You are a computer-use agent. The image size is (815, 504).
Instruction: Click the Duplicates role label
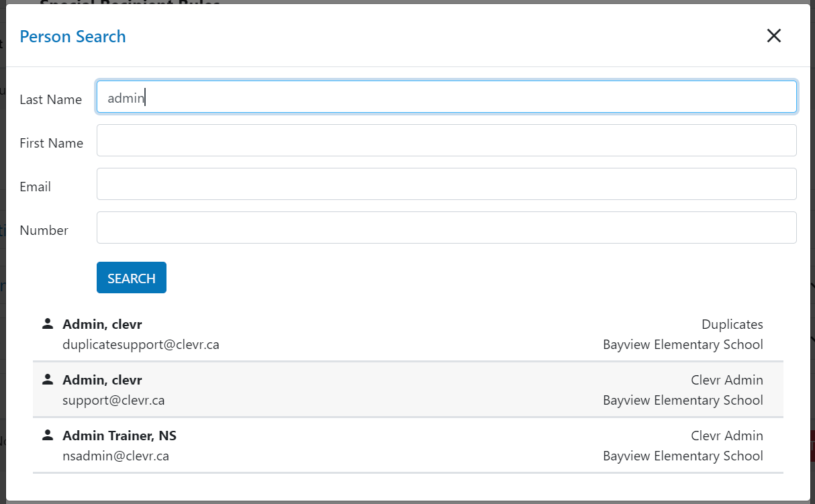tap(732, 324)
